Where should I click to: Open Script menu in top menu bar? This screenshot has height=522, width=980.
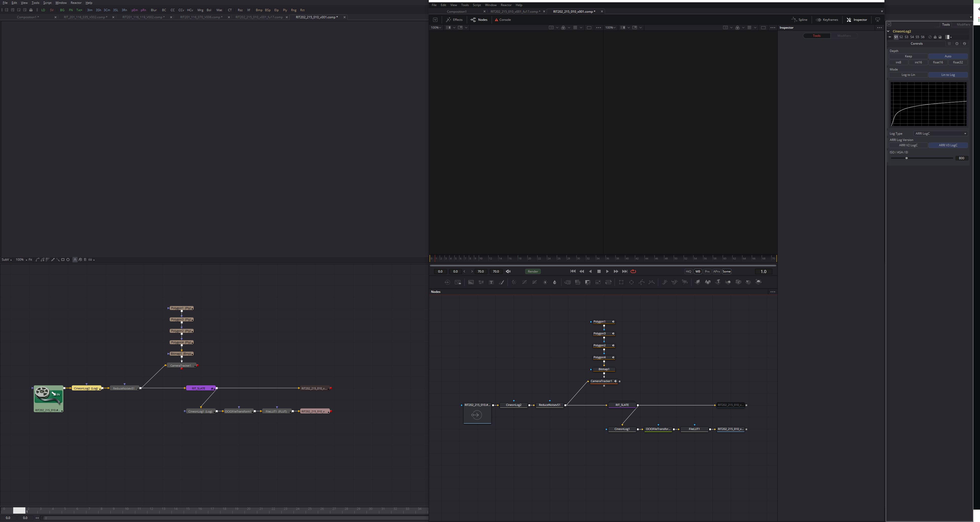[x=47, y=3]
